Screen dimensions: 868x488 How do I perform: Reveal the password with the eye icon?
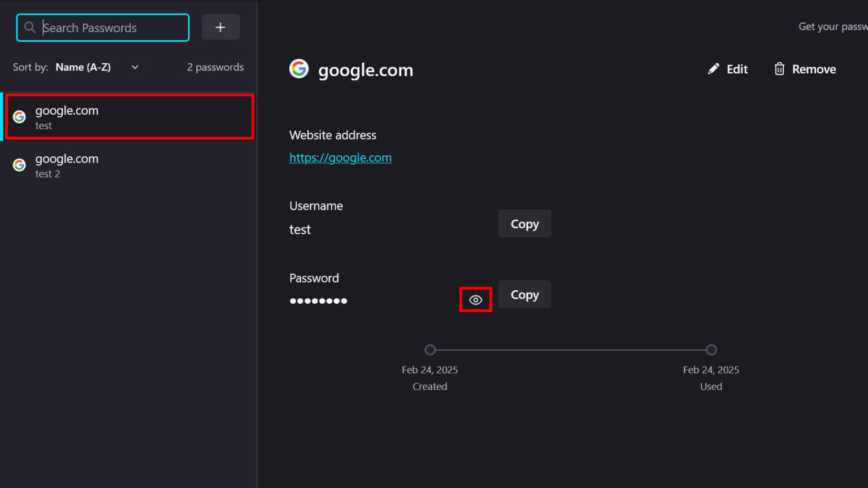475,299
